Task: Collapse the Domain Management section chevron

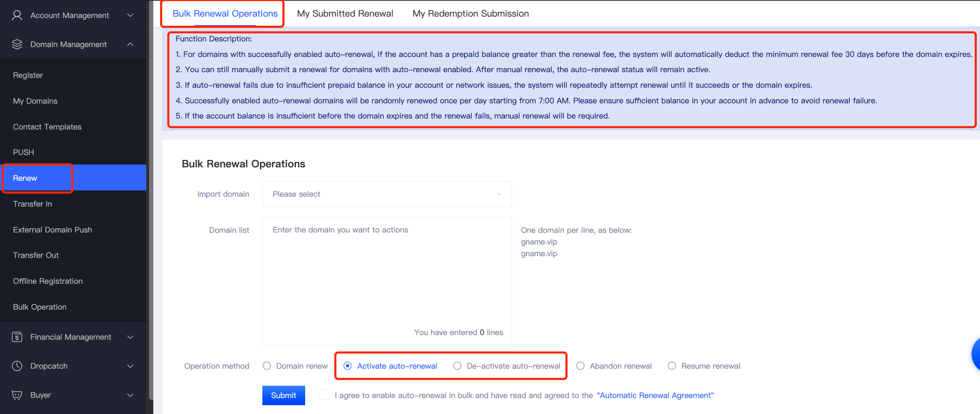Action: (x=131, y=45)
